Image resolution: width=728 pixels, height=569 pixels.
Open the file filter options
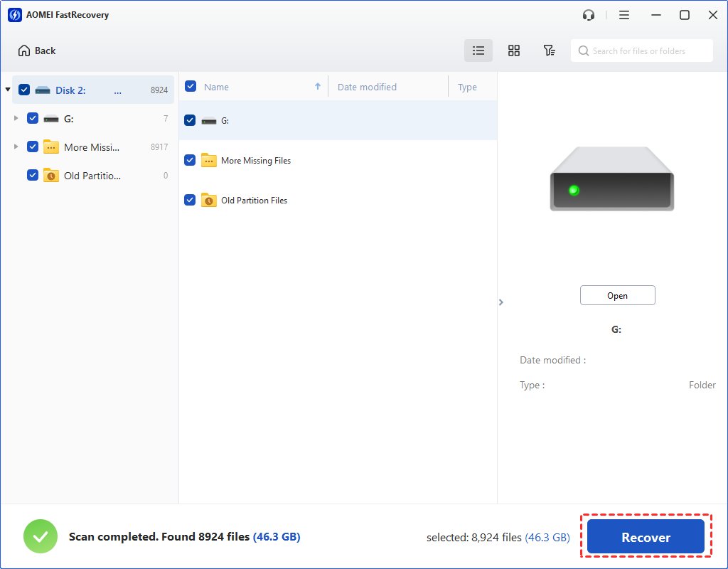549,50
